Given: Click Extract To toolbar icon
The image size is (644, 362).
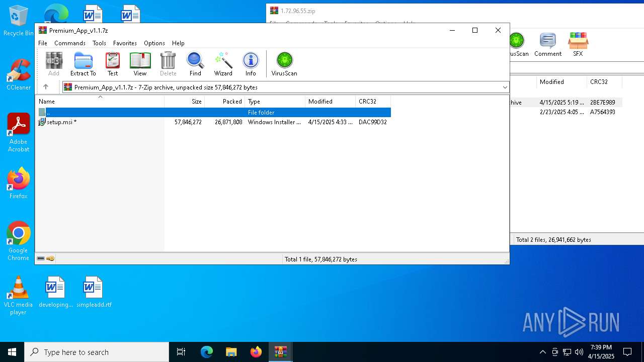Looking at the screenshot, I should coord(83,64).
